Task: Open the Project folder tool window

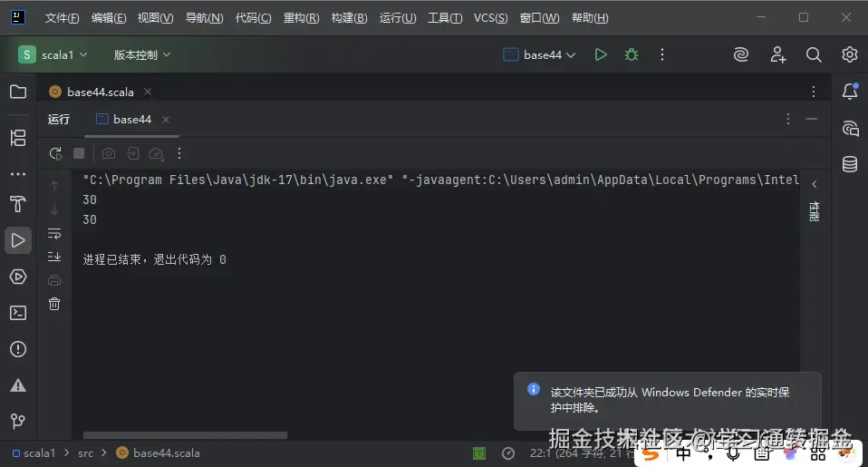Action: click(x=18, y=92)
